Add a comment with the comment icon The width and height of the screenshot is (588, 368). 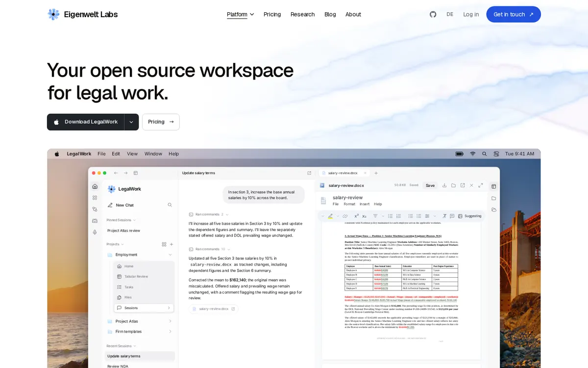452,216
